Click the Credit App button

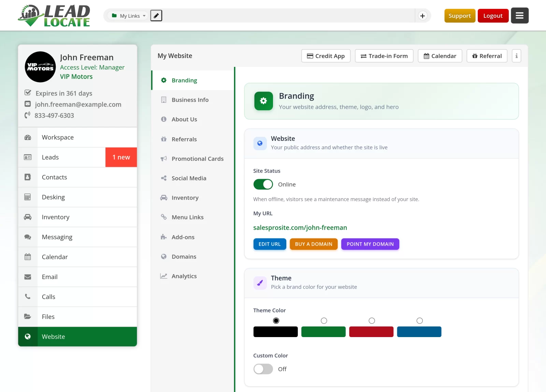tap(326, 56)
